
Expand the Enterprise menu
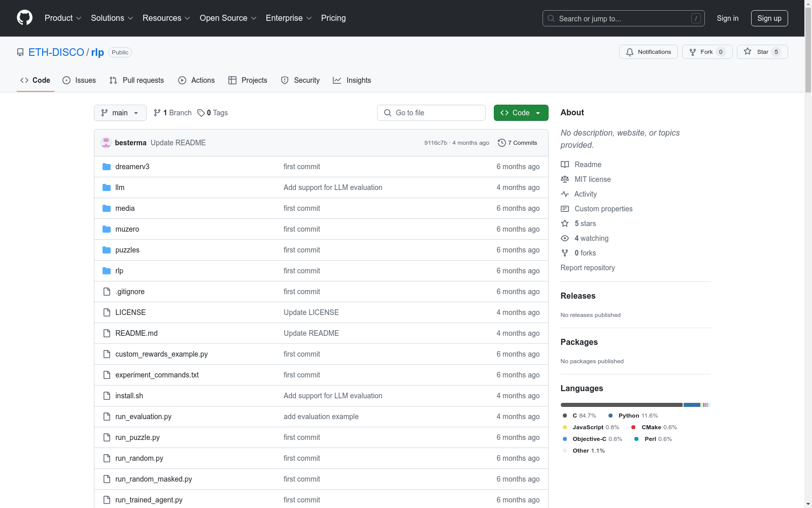point(289,18)
